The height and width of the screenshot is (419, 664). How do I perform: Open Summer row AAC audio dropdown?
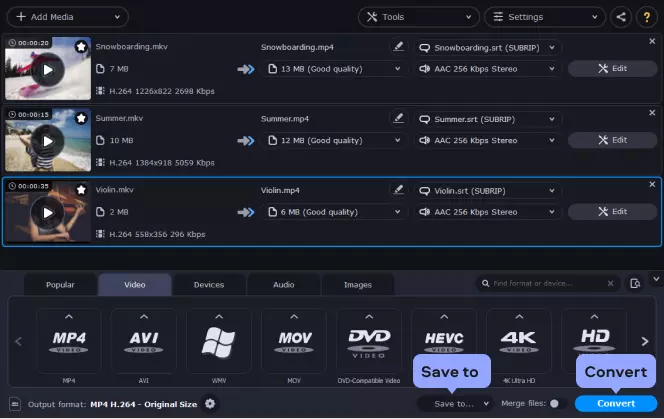click(x=487, y=140)
